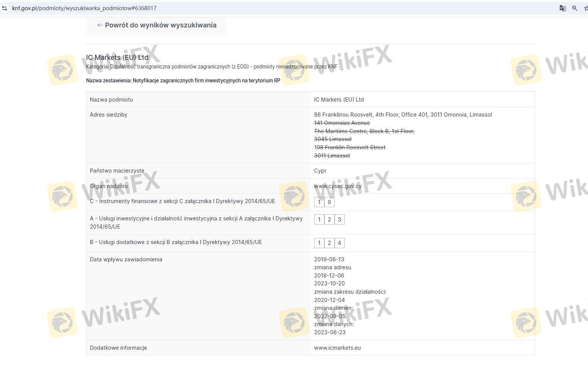
Task: Click the www.cysec.gov.cy regulator address
Action: point(338,186)
